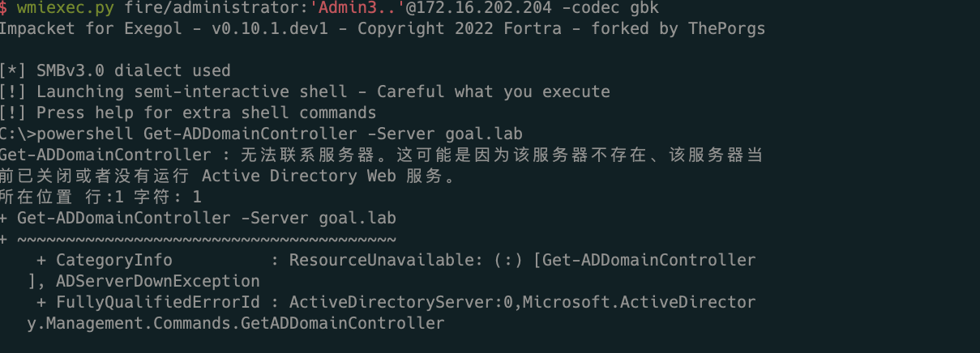Image resolution: width=980 pixels, height=353 pixels.
Task: Click the ADServerDownException text
Action: pyautogui.click(x=157, y=281)
